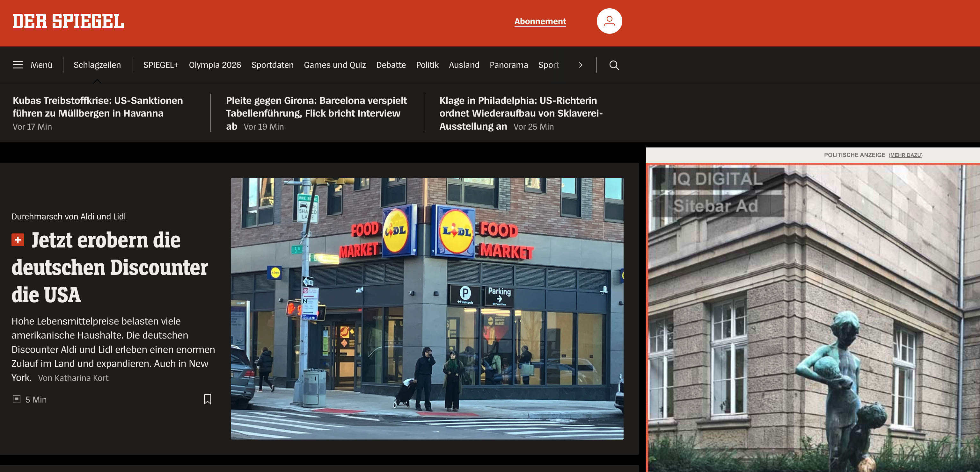Viewport: 980px width, 472px height.
Task: Go to the Olympia 2026 section
Action: [x=215, y=65]
